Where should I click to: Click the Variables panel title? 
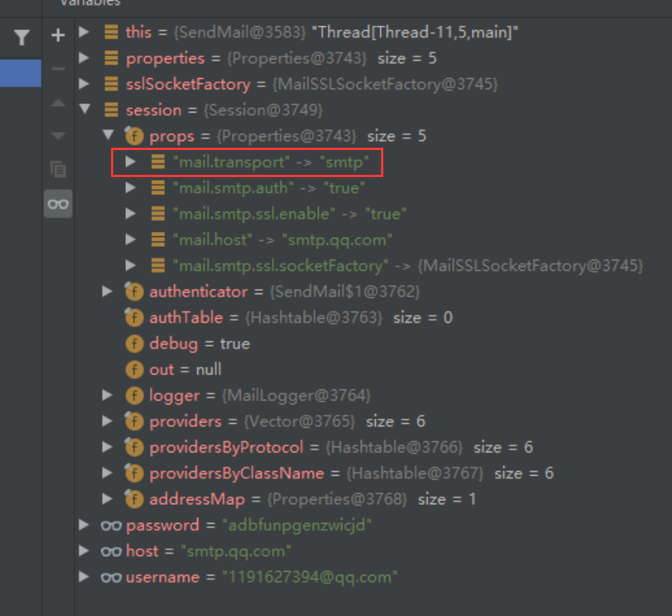click(90, 5)
